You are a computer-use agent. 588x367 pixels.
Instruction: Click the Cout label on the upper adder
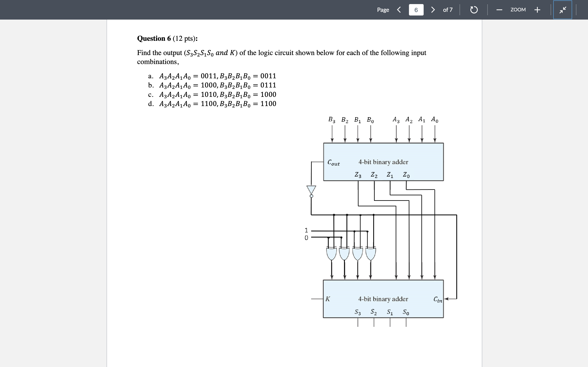coord(333,163)
